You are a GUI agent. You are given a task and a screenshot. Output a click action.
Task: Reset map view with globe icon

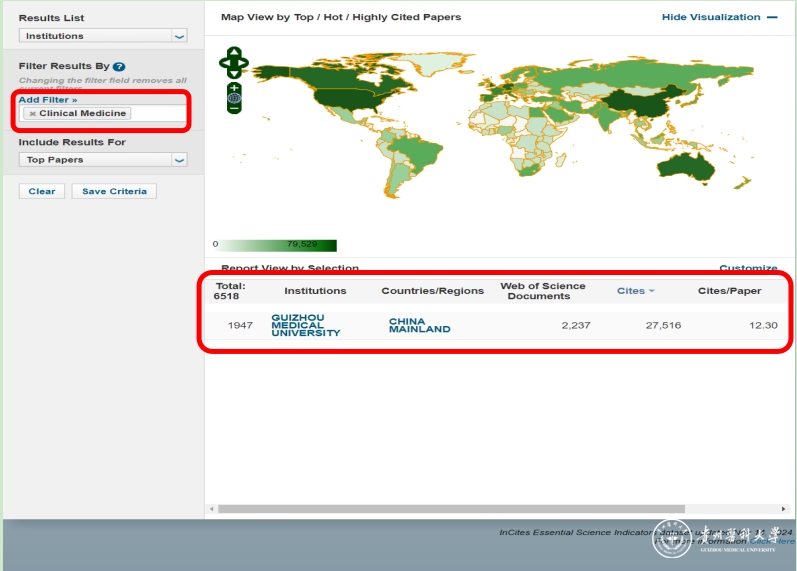click(x=234, y=98)
